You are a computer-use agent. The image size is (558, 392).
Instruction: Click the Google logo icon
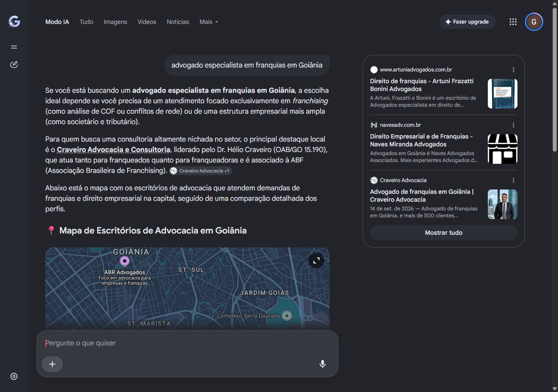[x=14, y=21]
